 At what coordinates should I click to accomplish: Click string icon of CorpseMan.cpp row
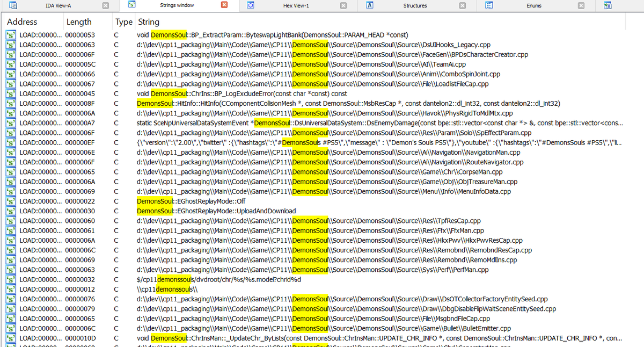(x=11, y=172)
